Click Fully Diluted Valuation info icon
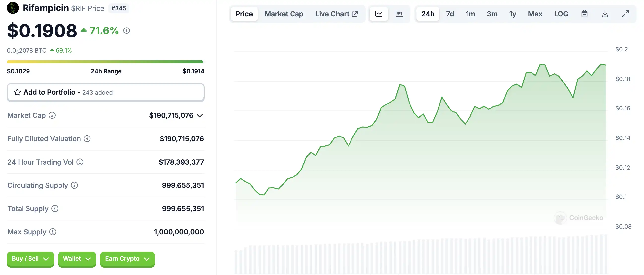Viewport: 644px width, 275px height. (x=87, y=139)
